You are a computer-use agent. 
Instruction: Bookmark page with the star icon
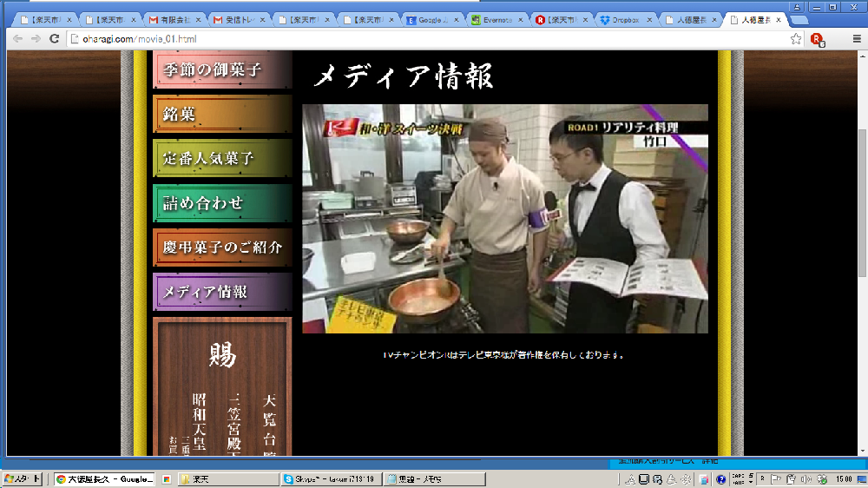pos(796,39)
